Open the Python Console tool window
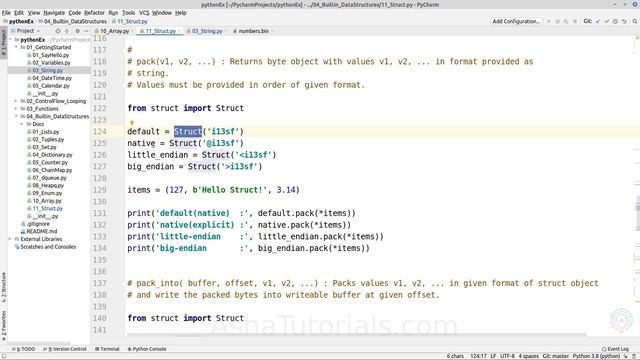Screen dimensions: 640x360 pyautogui.click(x=147, y=349)
